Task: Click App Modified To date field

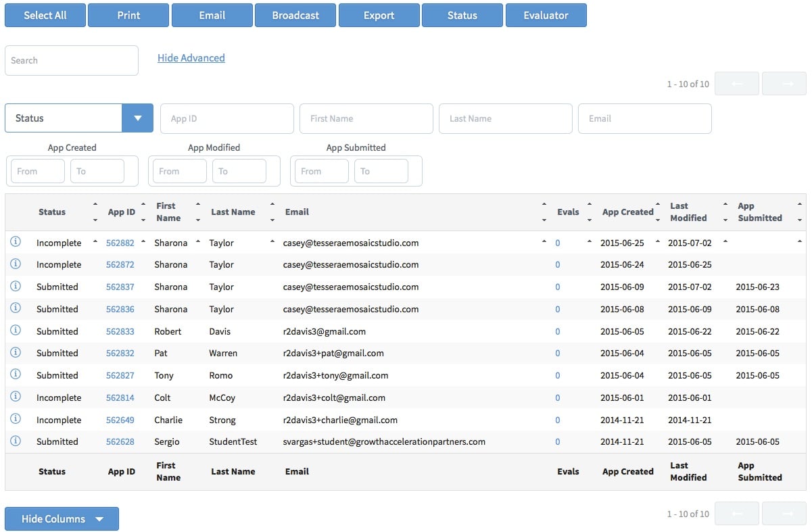Action: click(239, 171)
